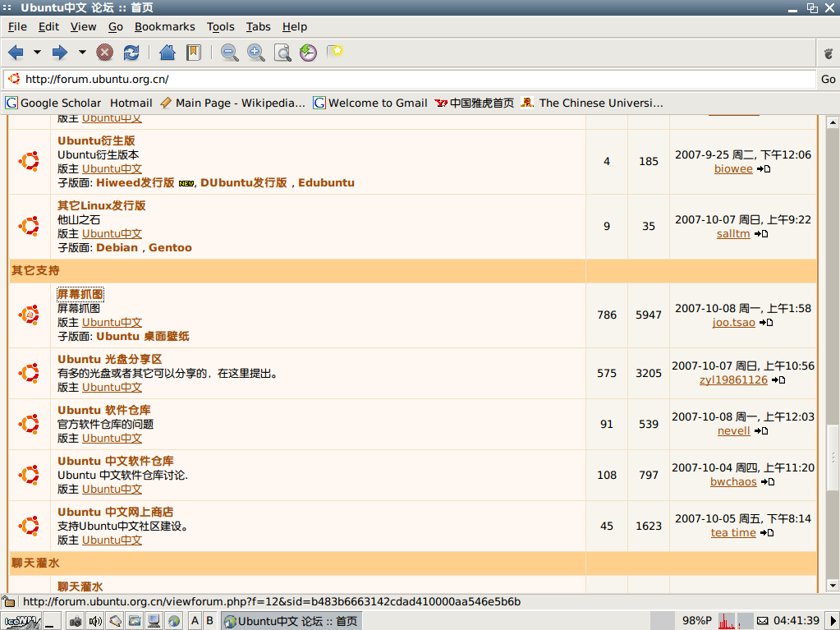840x630 pixels.
Task: Open the File menu
Action: click(x=18, y=27)
